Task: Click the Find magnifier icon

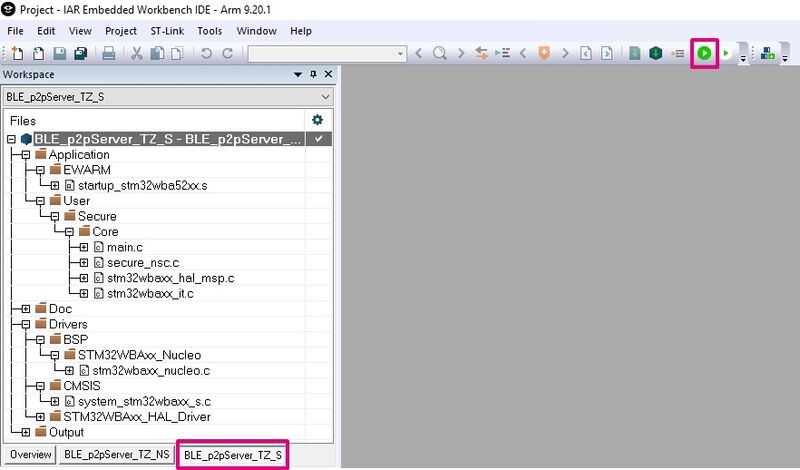Action: 439,53
